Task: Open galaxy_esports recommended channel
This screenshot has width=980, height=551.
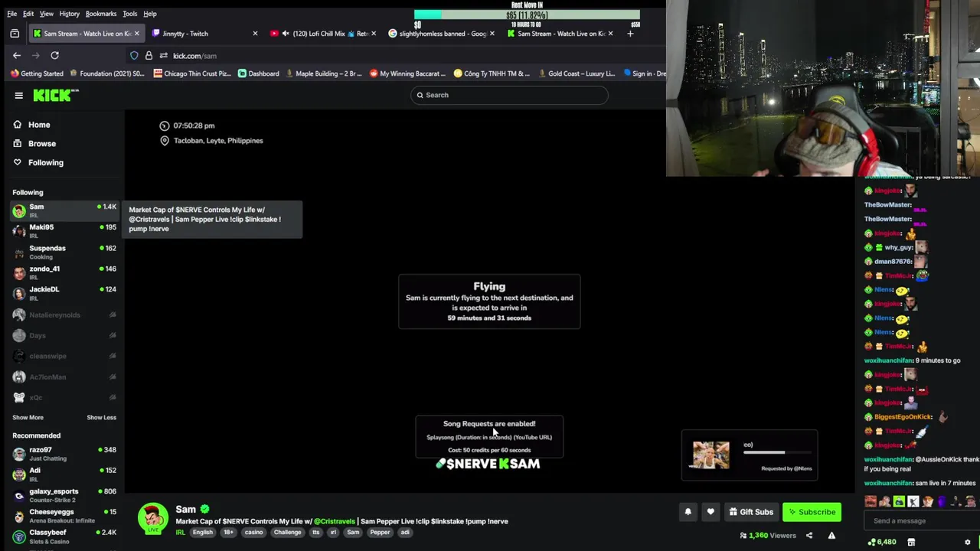Action: 64,495
